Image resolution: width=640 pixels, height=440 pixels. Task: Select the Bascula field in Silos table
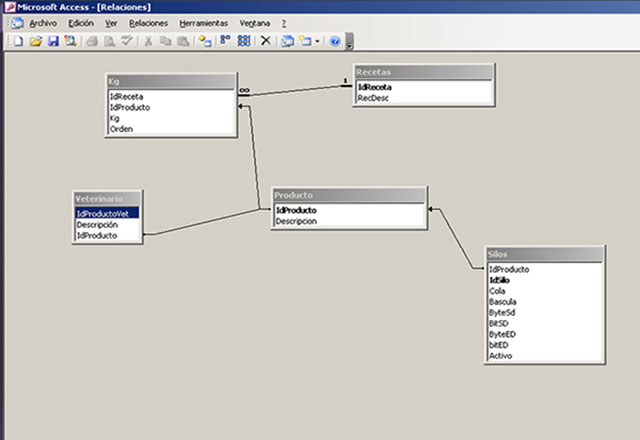(505, 301)
